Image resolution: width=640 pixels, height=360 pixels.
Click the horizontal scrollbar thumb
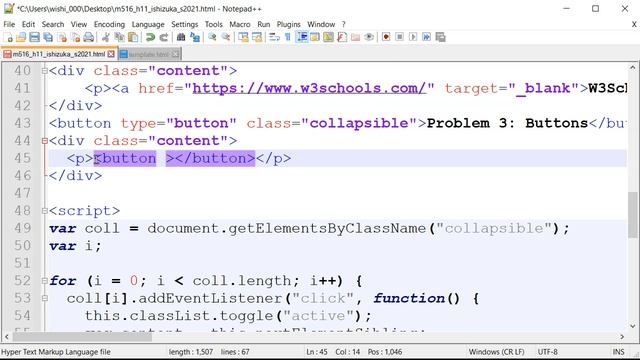[82, 337]
